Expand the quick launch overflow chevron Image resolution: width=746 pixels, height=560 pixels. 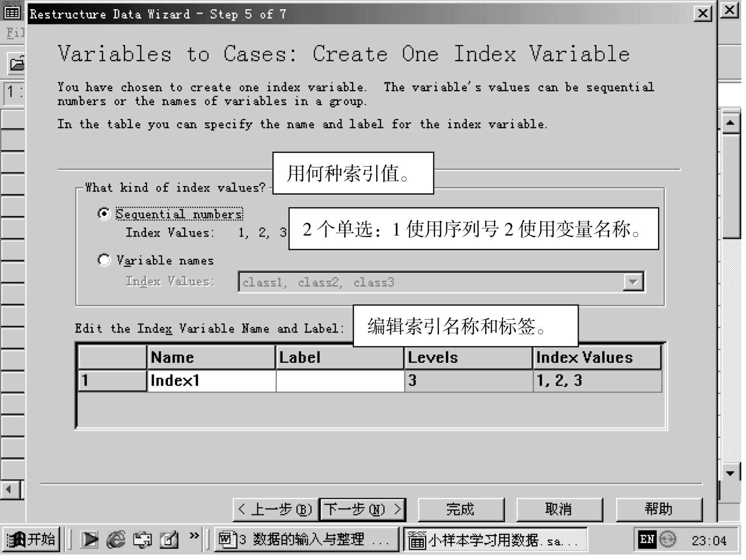point(194,536)
